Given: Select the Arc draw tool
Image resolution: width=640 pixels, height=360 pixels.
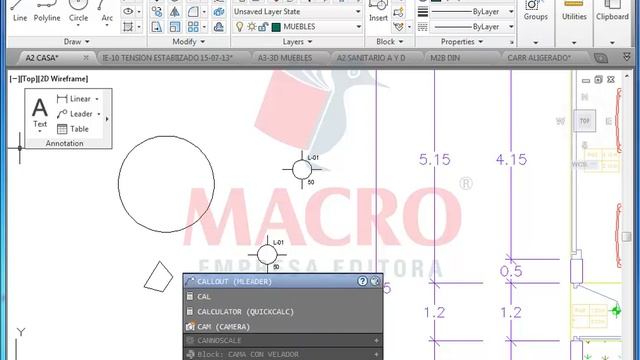Looking at the screenshot, I should [x=107, y=11].
